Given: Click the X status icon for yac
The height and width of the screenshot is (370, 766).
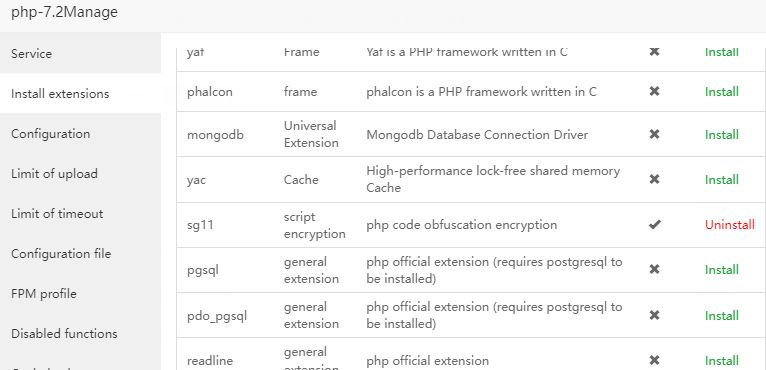Looking at the screenshot, I should coord(654,179).
